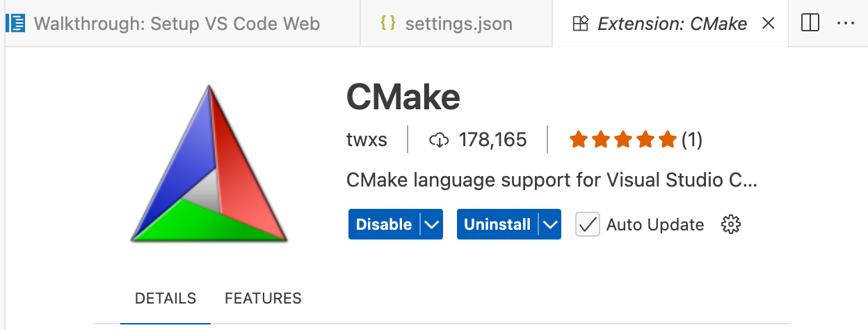Click the Uninstall extension button
The width and height of the screenshot is (868, 330).
(x=497, y=224)
